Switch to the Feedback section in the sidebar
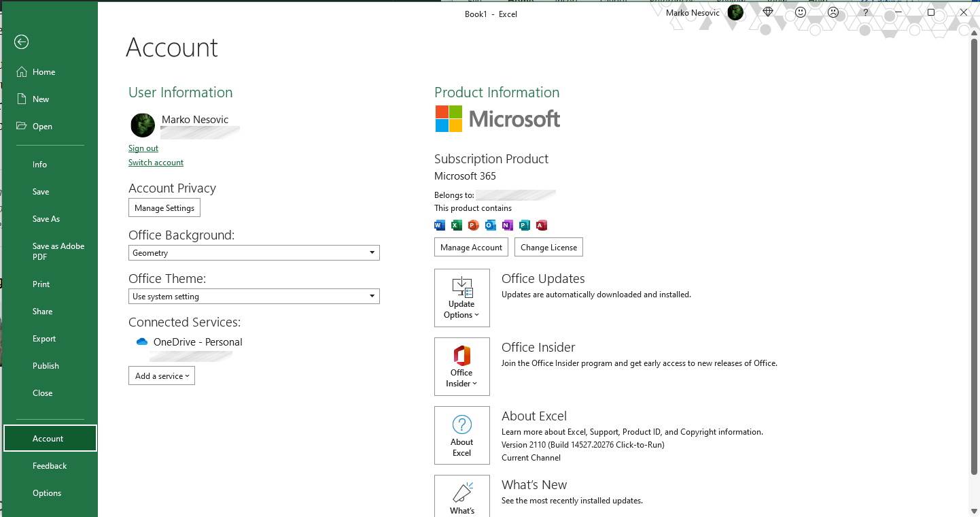The image size is (980, 517). pos(50,465)
